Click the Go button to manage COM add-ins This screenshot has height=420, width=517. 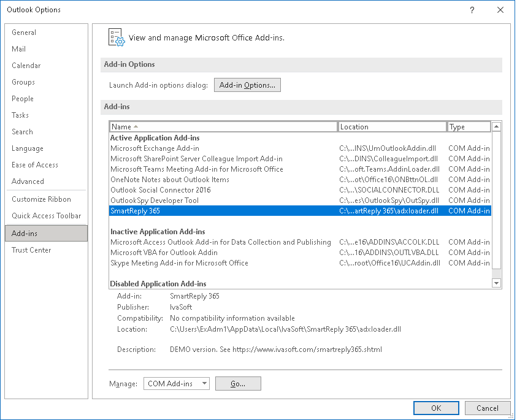coord(238,383)
